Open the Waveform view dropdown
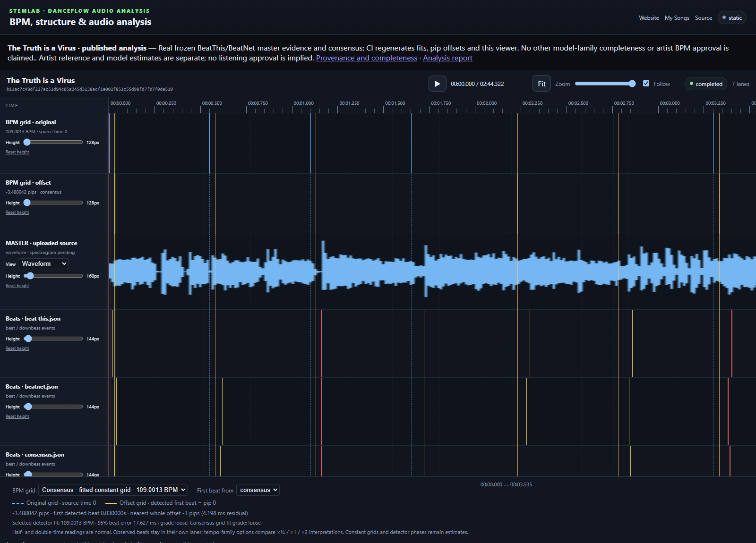Image resolution: width=756 pixels, height=543 pixels. pyautogui.click(x=43, y=263)
